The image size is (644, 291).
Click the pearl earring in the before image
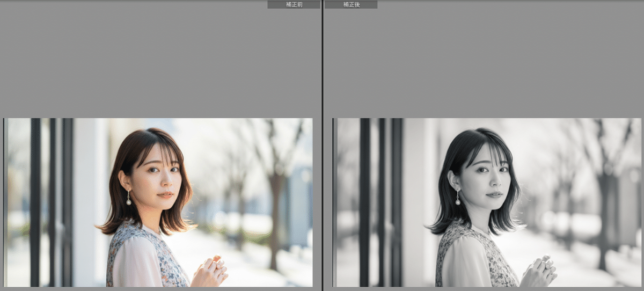tap(129, 201)
